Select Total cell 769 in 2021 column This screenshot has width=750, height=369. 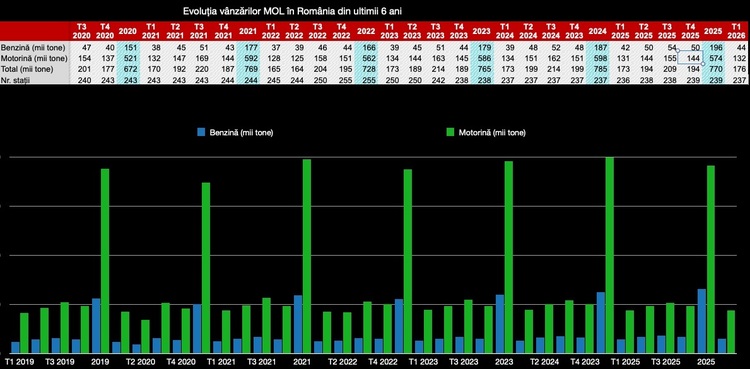pyautogui.click(x=252, y=69)
